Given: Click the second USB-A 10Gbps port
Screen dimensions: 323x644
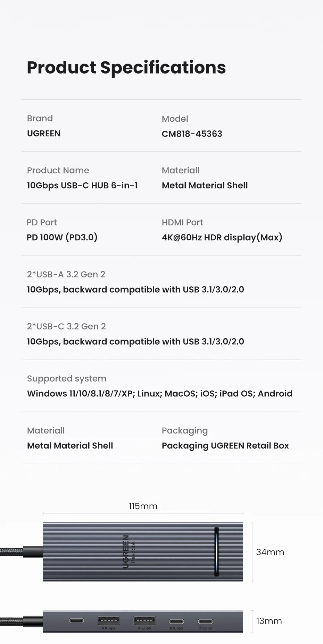Looking at the screenshot, I should pyautogui.click(x=144, y=620).
